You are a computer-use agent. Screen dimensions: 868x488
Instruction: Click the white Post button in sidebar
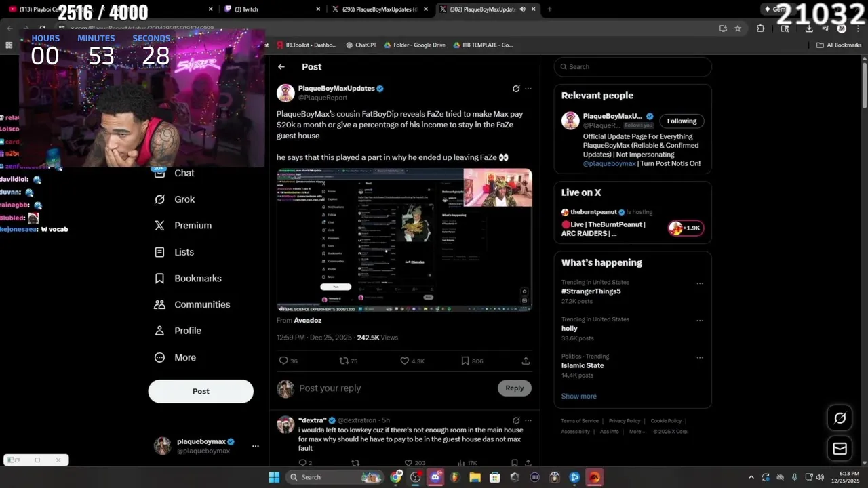click(201, 391)
